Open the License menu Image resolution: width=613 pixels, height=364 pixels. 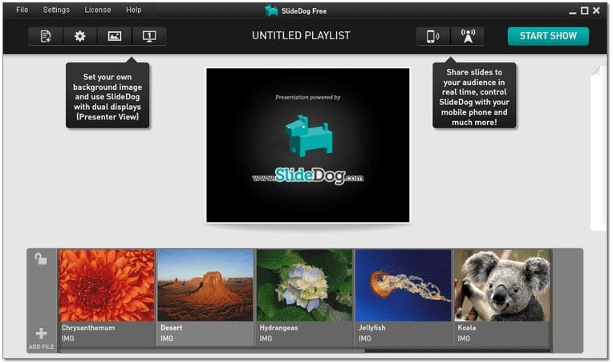(98, 10)
